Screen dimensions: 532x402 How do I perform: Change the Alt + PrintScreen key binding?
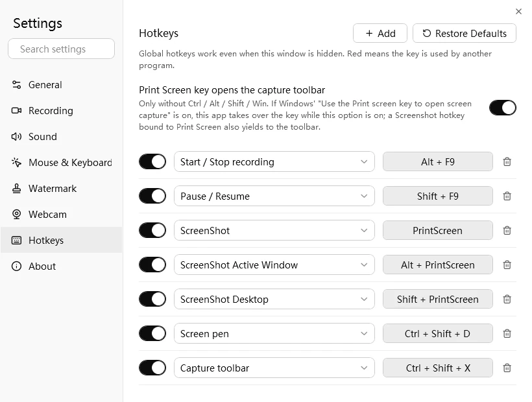tap(438, 265)
